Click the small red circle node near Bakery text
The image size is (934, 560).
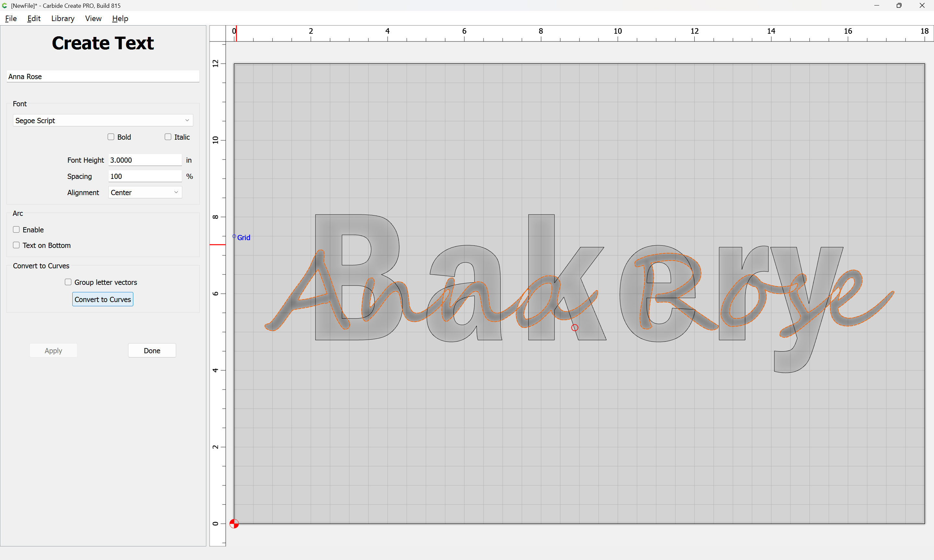click(x=575, y=328)
